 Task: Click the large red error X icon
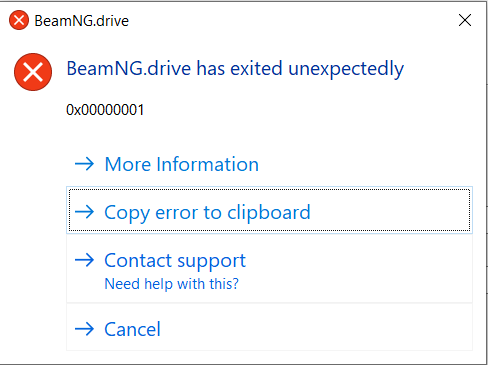coord(33,72)
